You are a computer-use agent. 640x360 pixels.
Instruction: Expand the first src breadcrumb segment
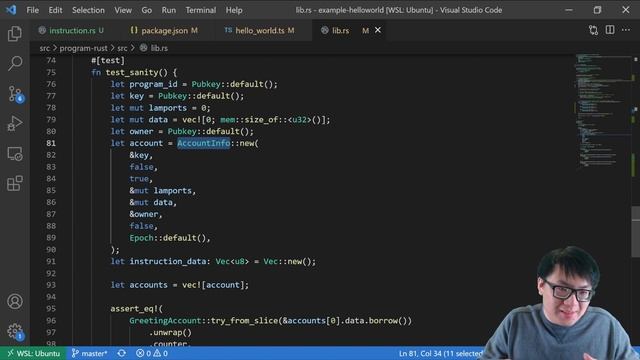(44, 48)
